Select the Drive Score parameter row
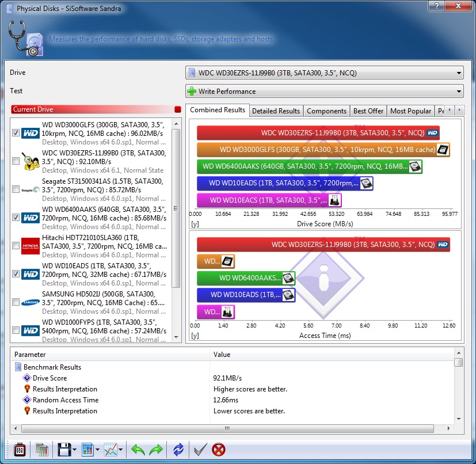Image resolution: width=476 pixels, height=464 pixels. click(233, 378)
